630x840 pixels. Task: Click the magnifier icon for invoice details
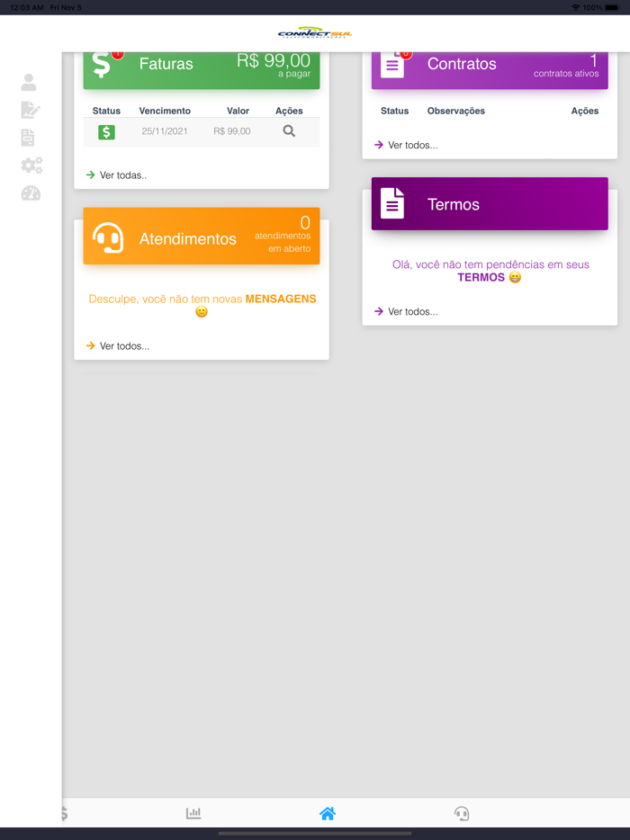click(x=289, y=131)
